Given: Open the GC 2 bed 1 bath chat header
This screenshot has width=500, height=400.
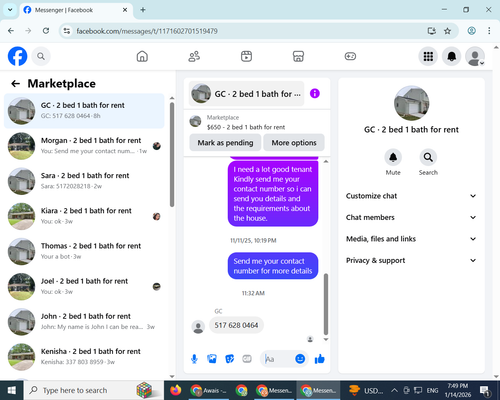Looking at the screenshot, I should pyautogui.click(x=247, y=94).
